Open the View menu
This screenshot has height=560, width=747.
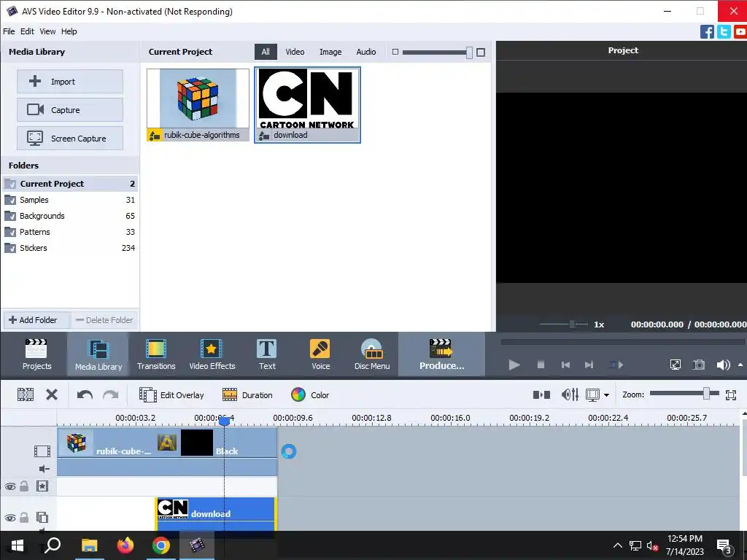point(47,31)
